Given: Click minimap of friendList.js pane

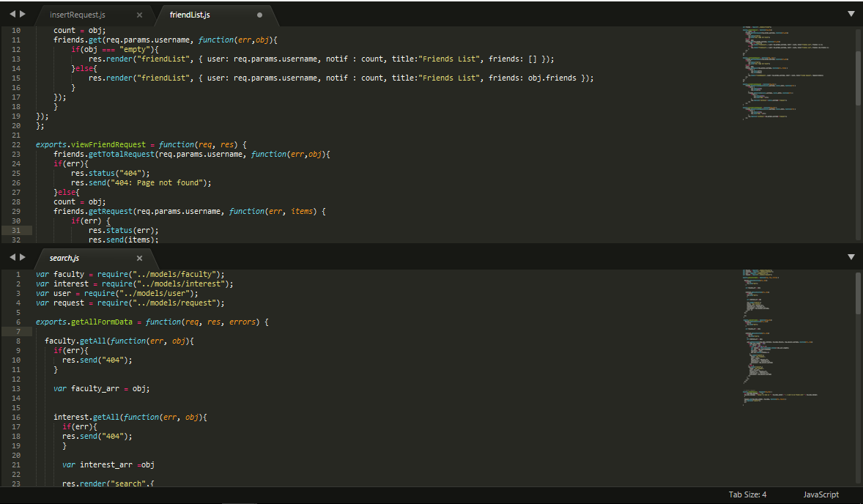Looking at the screenshot, I should click(786, 73).
